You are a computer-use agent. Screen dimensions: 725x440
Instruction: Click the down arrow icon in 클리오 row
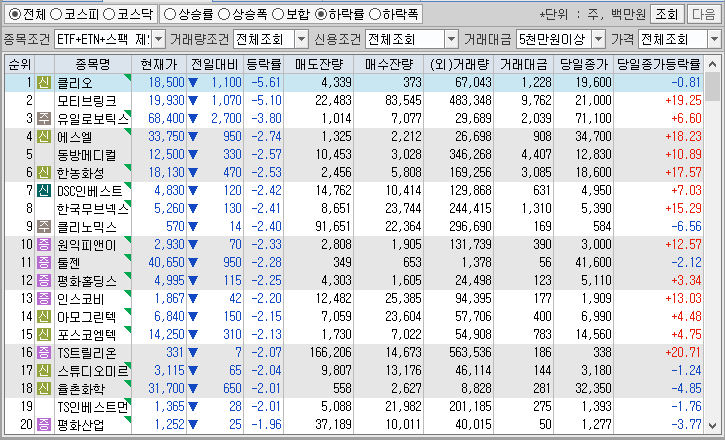coord(192,83)
